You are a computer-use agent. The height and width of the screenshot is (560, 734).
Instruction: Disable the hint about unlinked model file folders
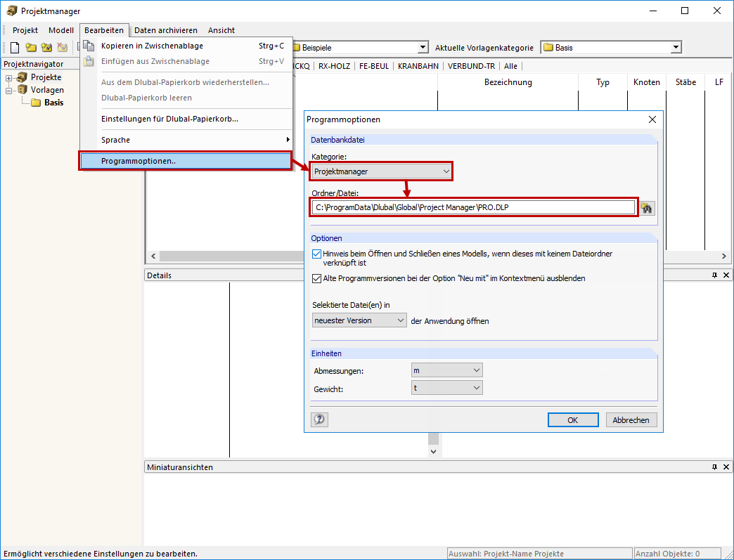click(316, 254)
